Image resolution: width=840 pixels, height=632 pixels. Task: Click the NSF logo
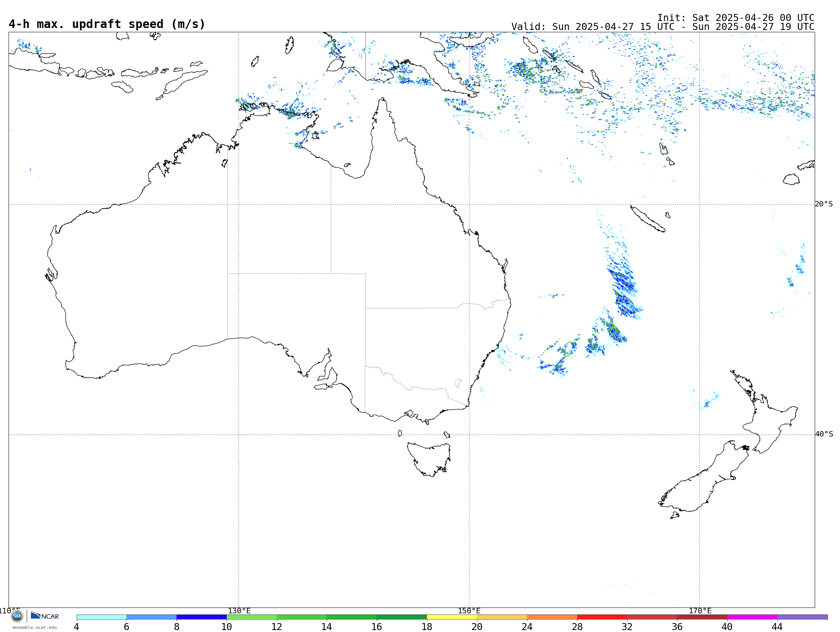pos(17,616)
